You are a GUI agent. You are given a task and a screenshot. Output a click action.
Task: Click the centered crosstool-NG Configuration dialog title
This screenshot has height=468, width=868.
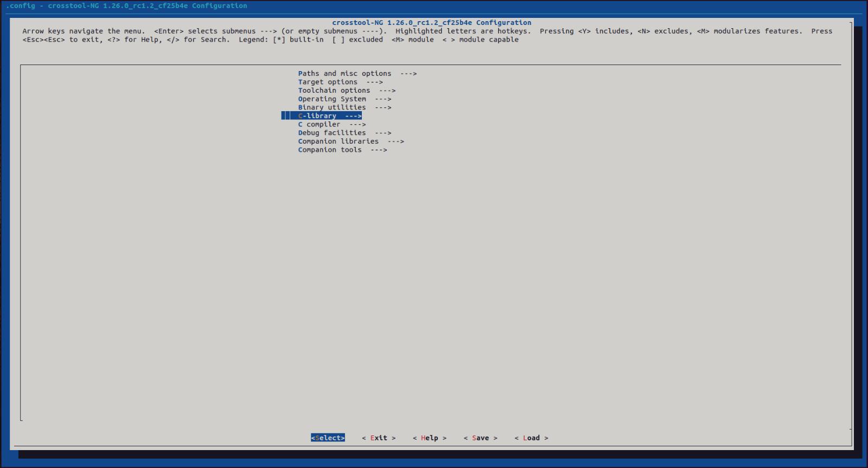pyautogui.click(x=432, y=23)
